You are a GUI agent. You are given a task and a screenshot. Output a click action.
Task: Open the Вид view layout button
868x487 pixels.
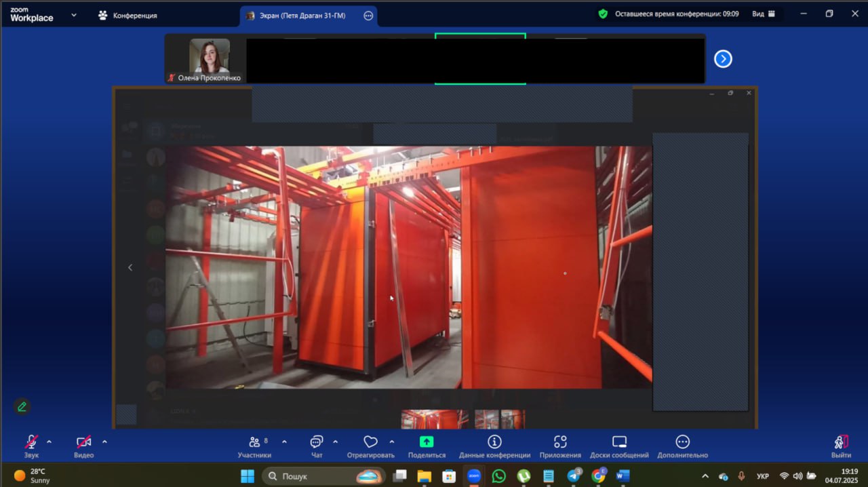pos(763,14)
